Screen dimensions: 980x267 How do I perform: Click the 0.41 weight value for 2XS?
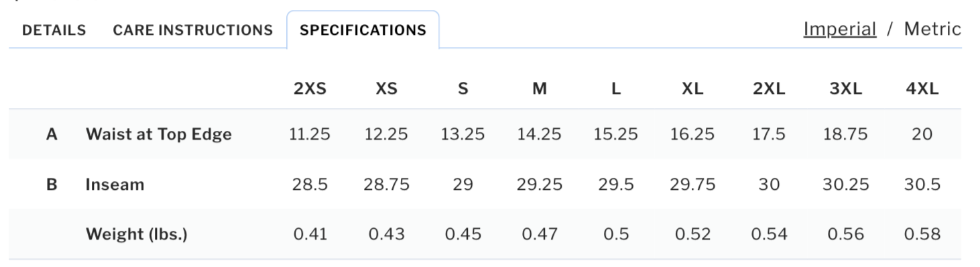pyautogui.click(x=310, y=234)
